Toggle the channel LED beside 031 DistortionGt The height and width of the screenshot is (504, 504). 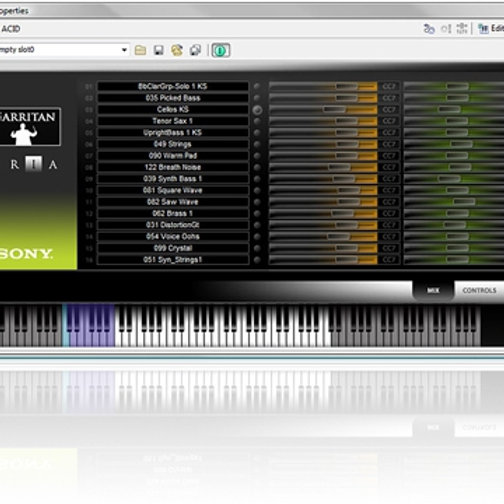(257, 225)
